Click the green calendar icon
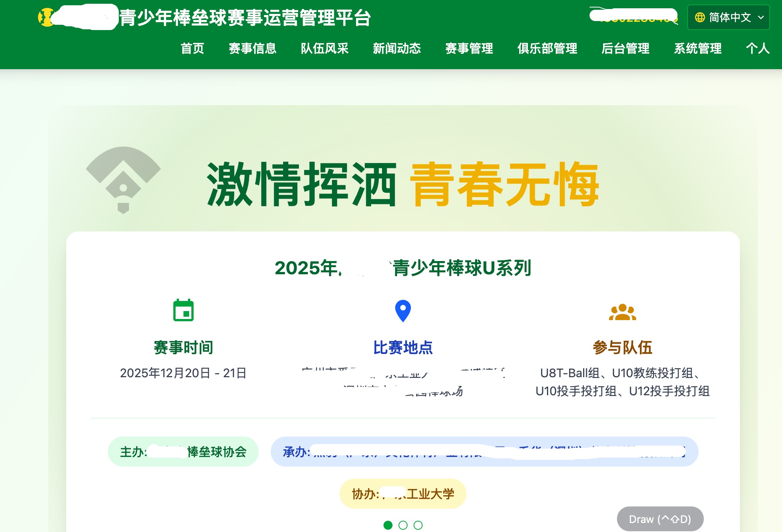Viewport: 782px width, 532px height. [183, 310]
